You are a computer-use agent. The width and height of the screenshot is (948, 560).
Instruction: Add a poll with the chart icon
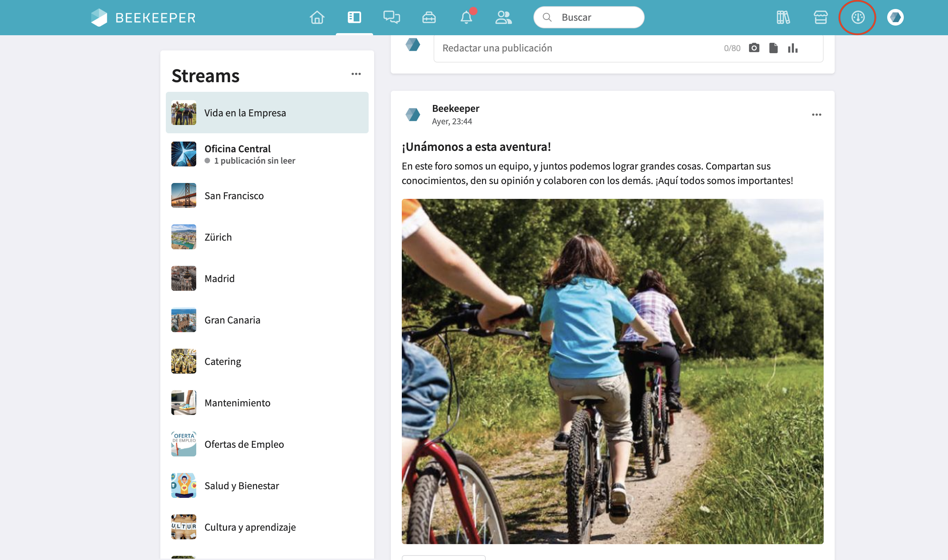[x=793, y=48]
